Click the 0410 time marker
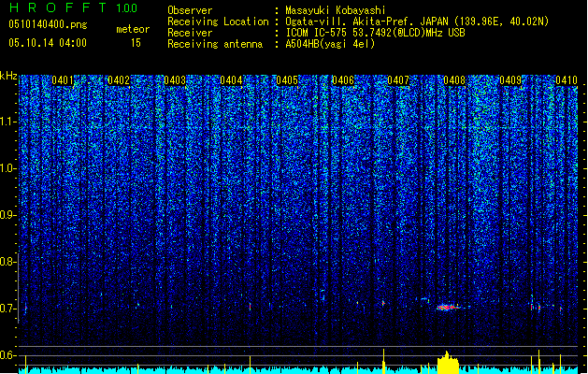The image size is (588, 374). coord(566,80)
